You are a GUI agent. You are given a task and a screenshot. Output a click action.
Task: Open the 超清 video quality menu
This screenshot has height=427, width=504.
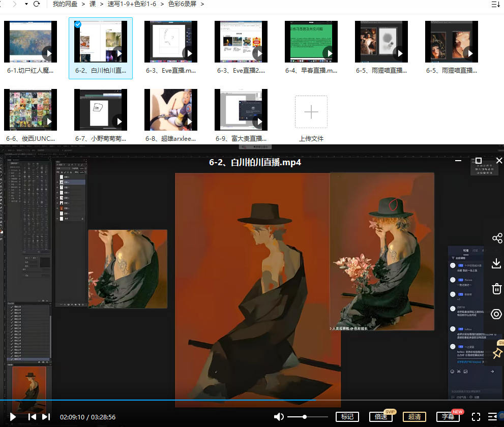(414, 417)
